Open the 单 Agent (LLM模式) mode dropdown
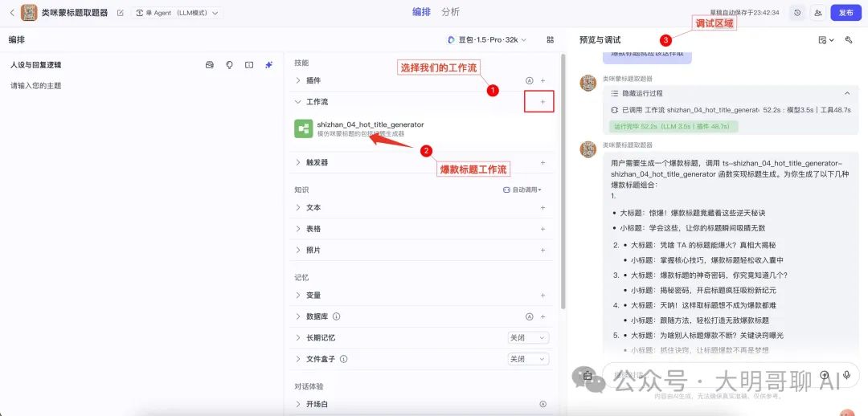Image resolution: width=868 pixels, height=416 pixels. [x=177, y=13]
